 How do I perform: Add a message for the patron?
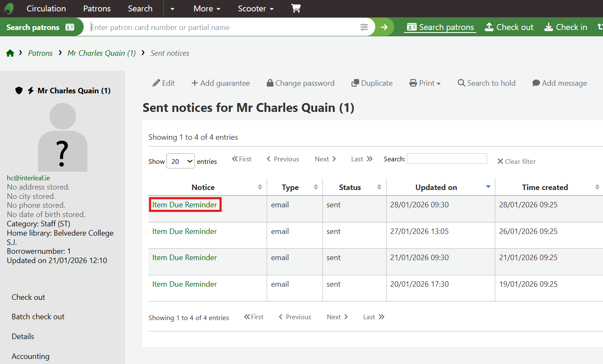click(x=559, y=83)
